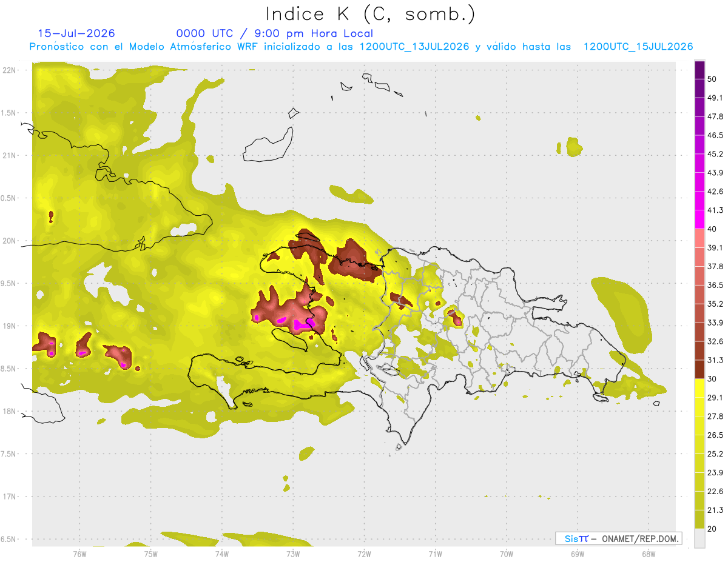Viewport: 728px width, 562px height.
Task: Click legend value "49.1"
Action: click(715, 98)
